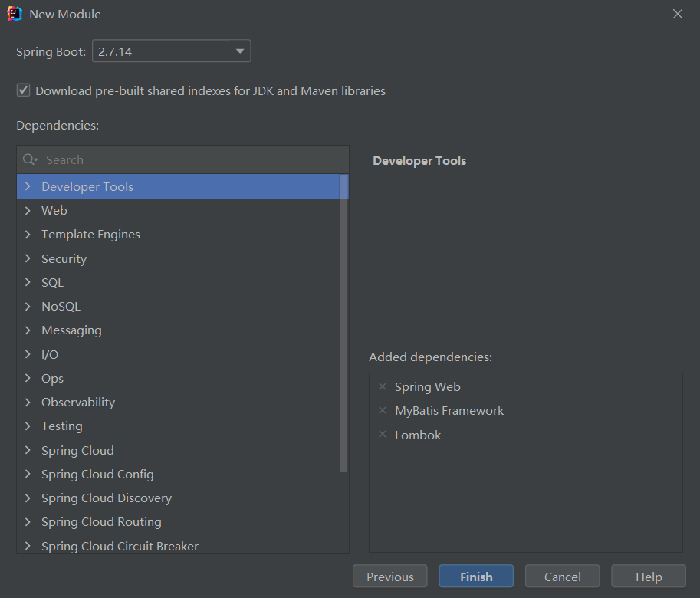Viewport: 700px width, 598px height.
Task: Expand Spring Cloud Circuit Breaker chevron
Action: (x=28, y=545)
